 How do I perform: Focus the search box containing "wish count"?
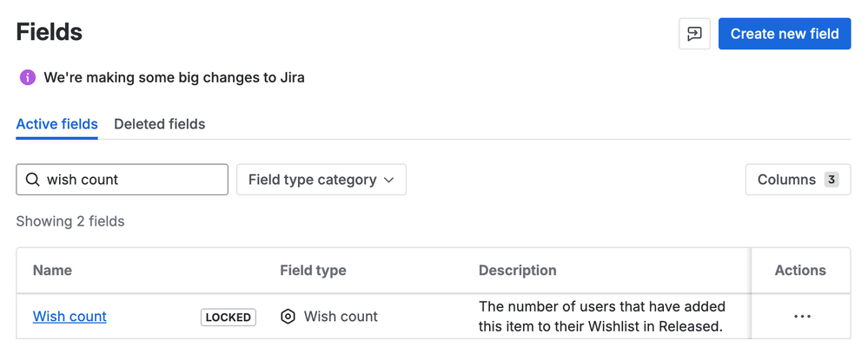(130, 180)
